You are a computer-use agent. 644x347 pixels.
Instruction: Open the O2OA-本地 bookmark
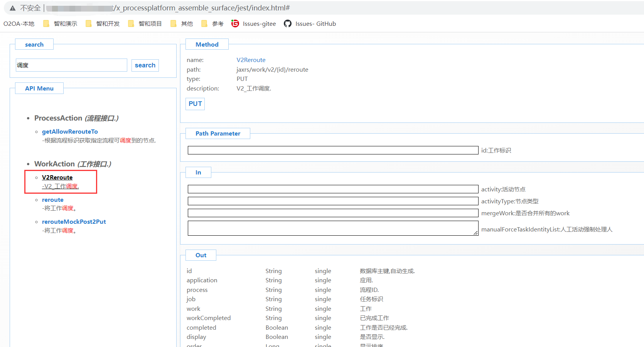pos(19,24)
